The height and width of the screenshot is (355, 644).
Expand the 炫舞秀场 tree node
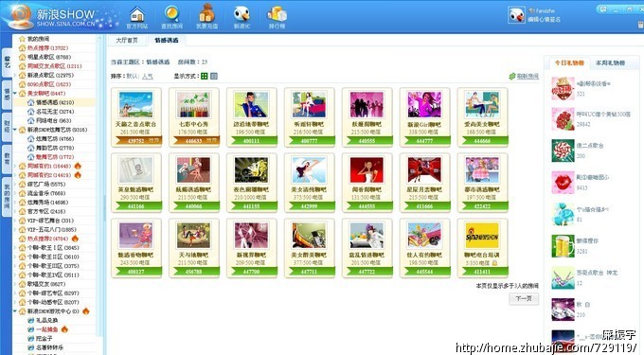pos(15,202)
